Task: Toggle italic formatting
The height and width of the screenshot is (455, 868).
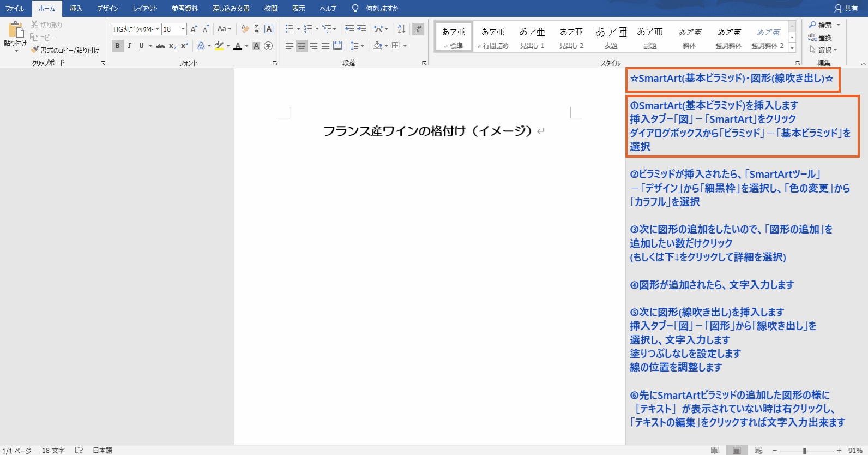Action: pyautogui.click(x=129, y=46)
